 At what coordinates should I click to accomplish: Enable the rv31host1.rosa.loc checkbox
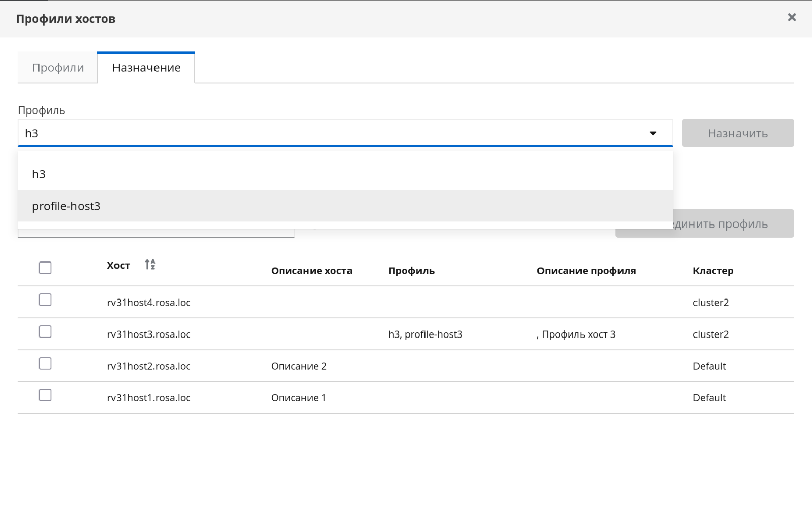[45, 395]
